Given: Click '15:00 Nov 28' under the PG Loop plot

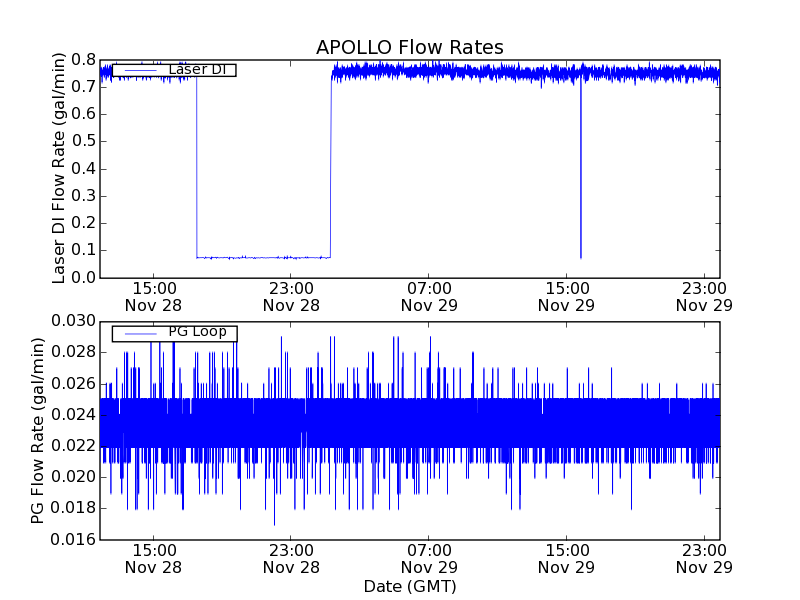Looking at the screenshot, I should point(154,559).
